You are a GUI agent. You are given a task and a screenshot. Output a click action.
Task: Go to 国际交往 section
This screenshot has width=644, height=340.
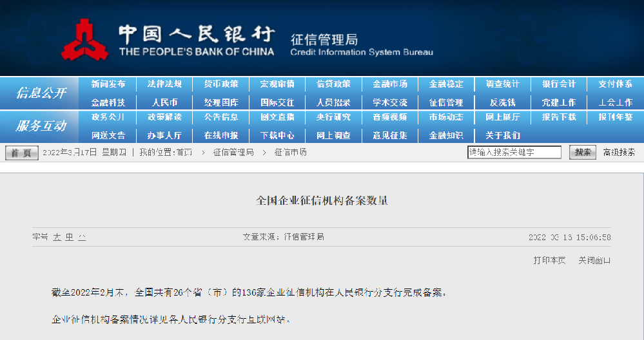[x=277, y=102]
